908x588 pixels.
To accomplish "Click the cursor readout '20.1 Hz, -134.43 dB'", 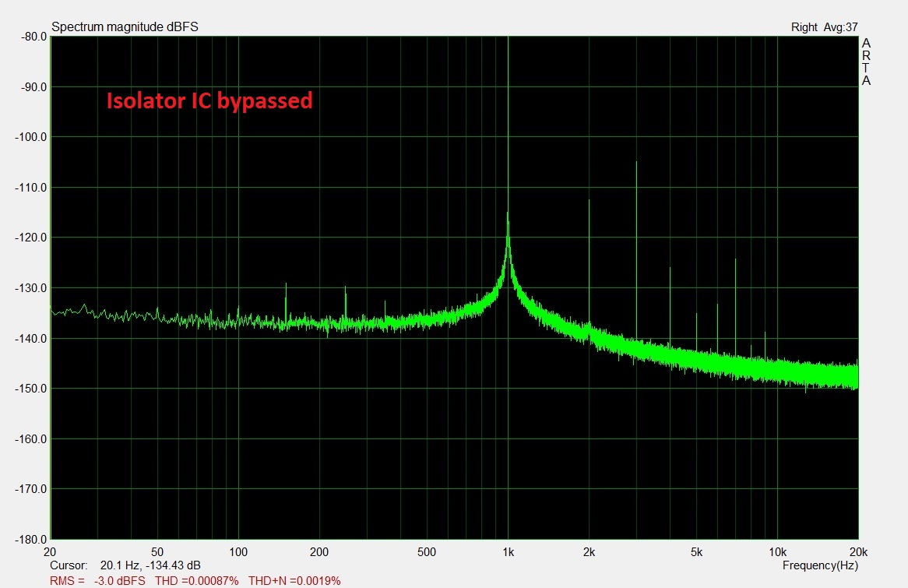I will click(150, 565).
